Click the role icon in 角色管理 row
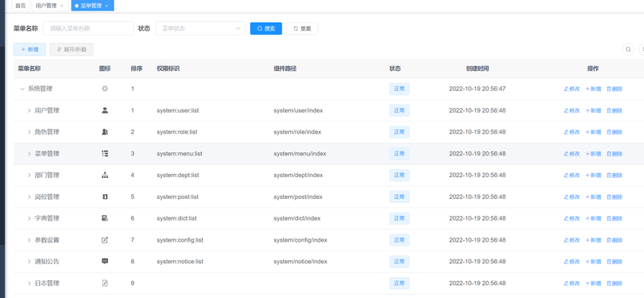 point(105,132)
